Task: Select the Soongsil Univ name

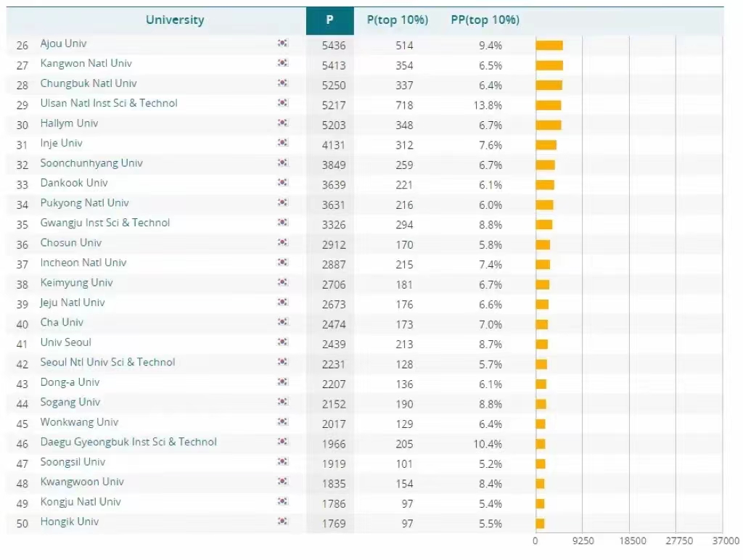Action: point(73,462)
